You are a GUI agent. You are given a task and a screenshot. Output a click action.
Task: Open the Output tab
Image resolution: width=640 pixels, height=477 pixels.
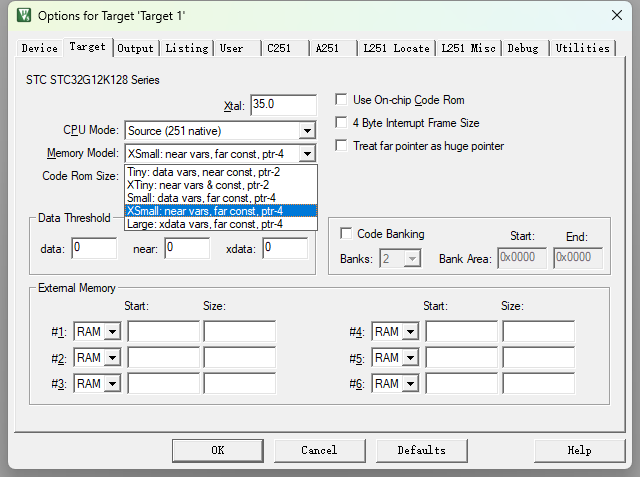click(136, 48)
